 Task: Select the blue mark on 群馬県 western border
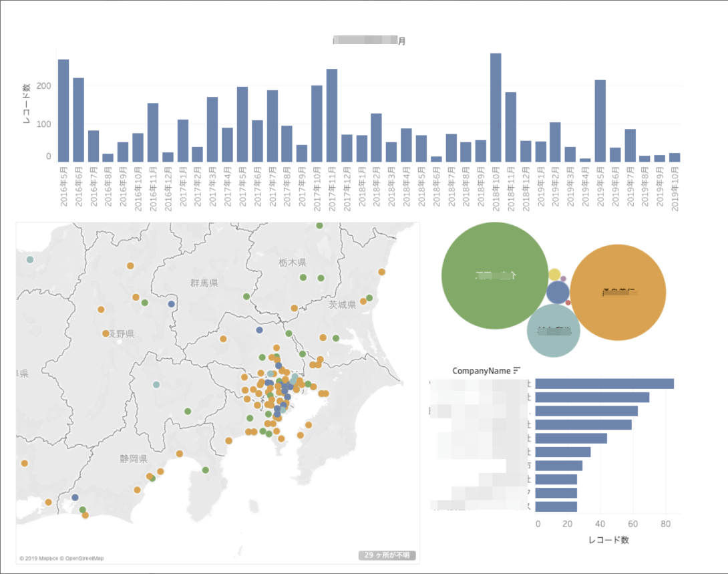(x=172, y=304)
